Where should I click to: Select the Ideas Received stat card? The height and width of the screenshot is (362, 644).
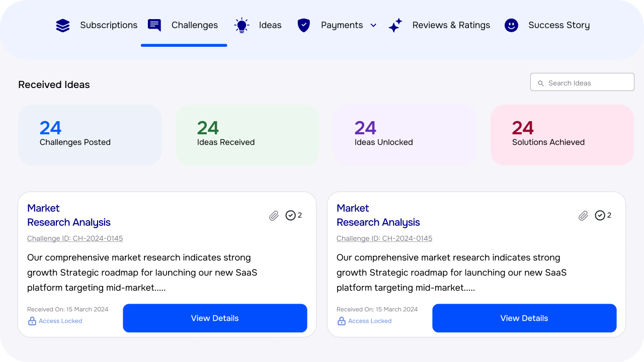tap(247, 135)
